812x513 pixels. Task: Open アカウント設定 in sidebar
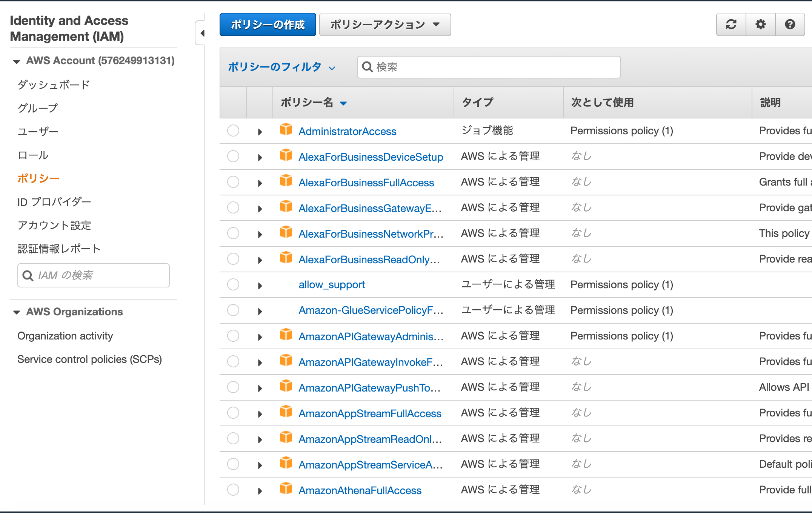pyautogui.click(x=54, y=225)
